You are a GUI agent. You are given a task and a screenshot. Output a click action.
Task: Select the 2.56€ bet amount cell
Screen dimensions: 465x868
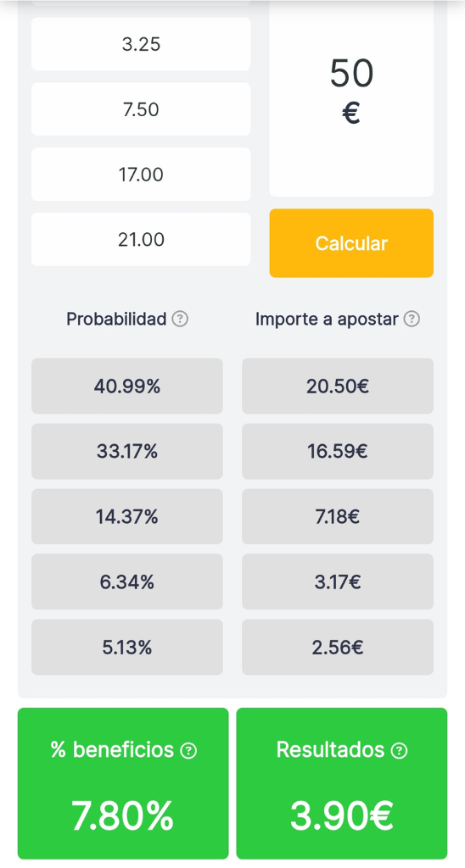point(338,647)
